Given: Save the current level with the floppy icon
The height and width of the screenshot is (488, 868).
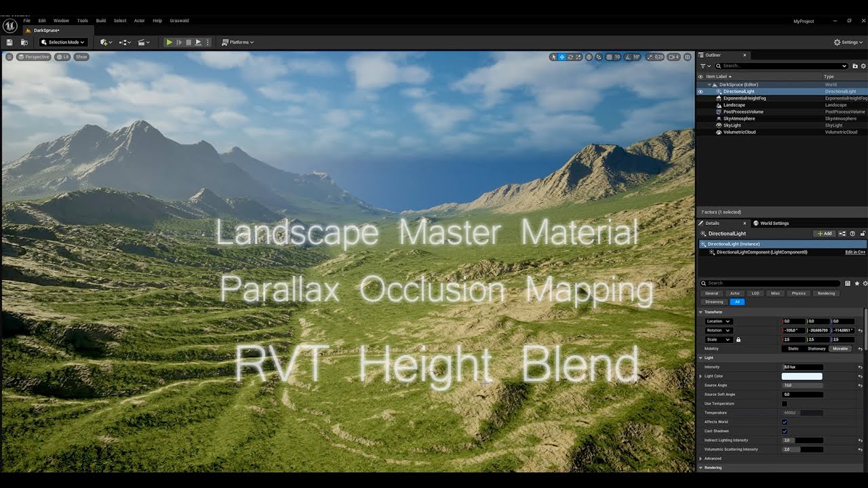Looking at the screenshot, I should (9, 42).
